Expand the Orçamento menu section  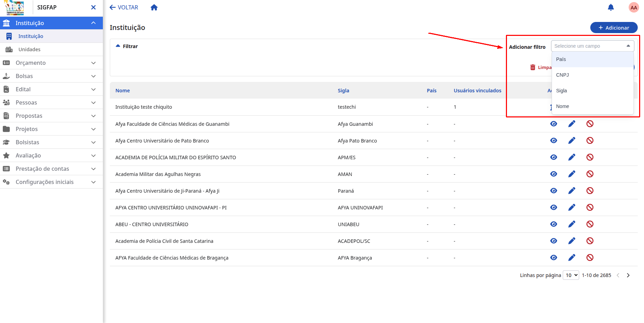tap(51, 63)
